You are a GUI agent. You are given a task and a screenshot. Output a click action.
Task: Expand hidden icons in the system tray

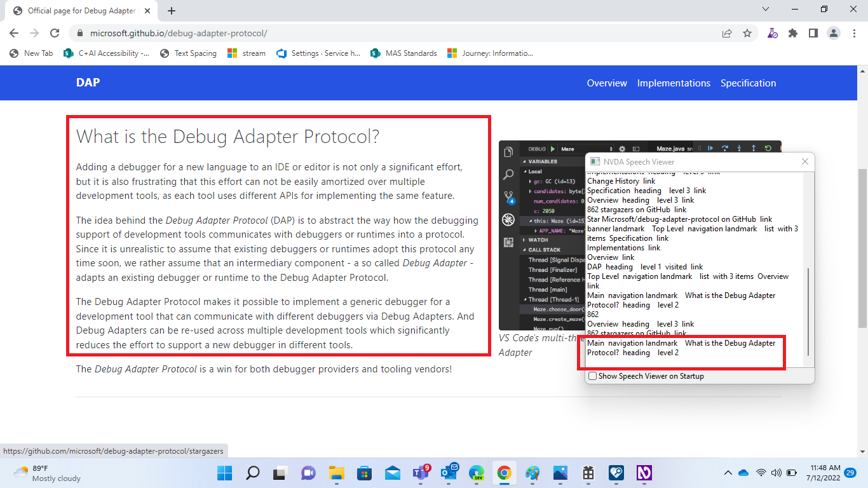pyautogui.click(x=728, y=473)
